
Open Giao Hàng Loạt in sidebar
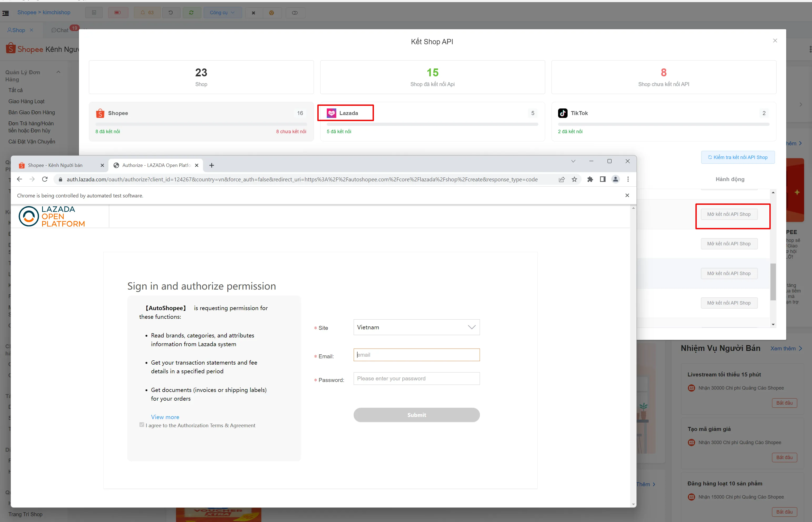26,101
